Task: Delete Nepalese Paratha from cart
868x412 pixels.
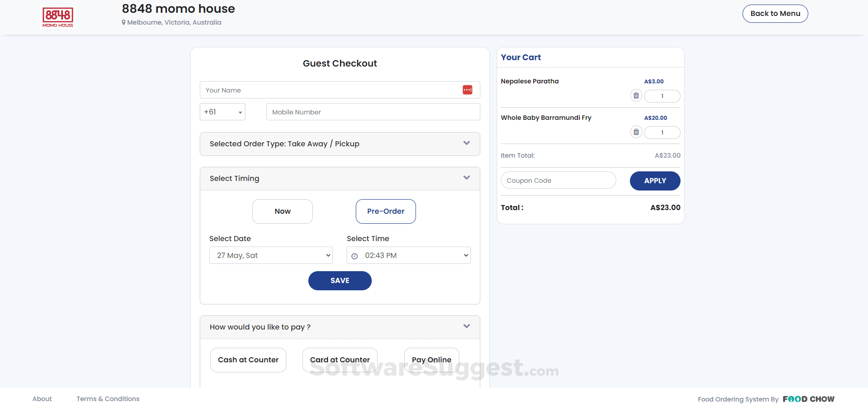Action: 636,96
